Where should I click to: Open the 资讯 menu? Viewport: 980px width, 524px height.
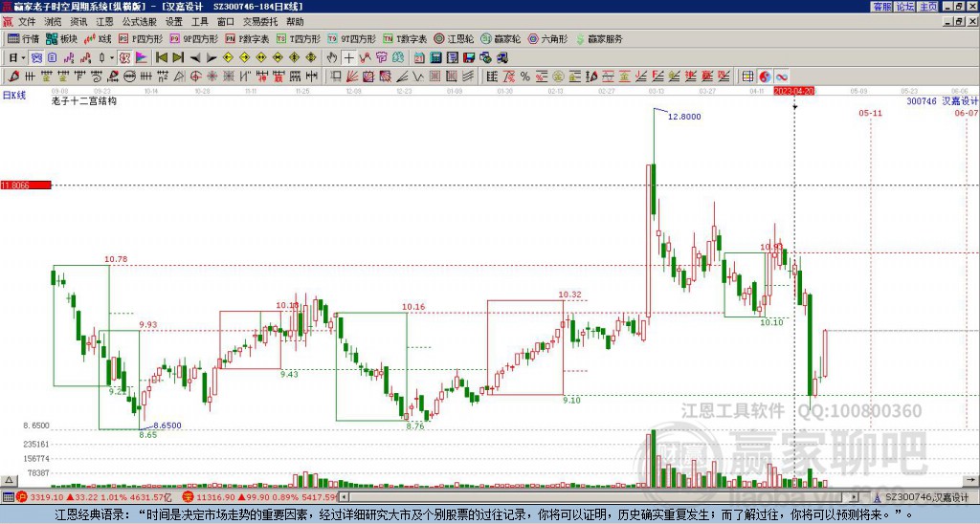[x=78, y=22]
